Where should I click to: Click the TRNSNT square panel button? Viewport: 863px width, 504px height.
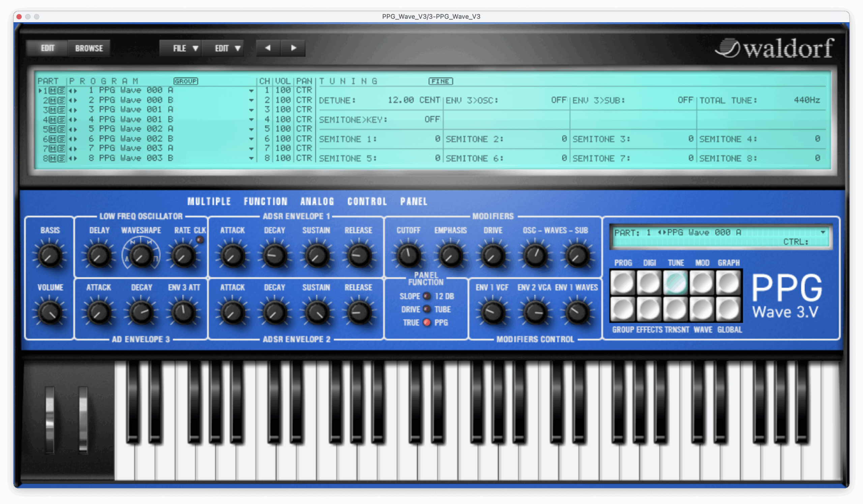(x=675, y=309)
